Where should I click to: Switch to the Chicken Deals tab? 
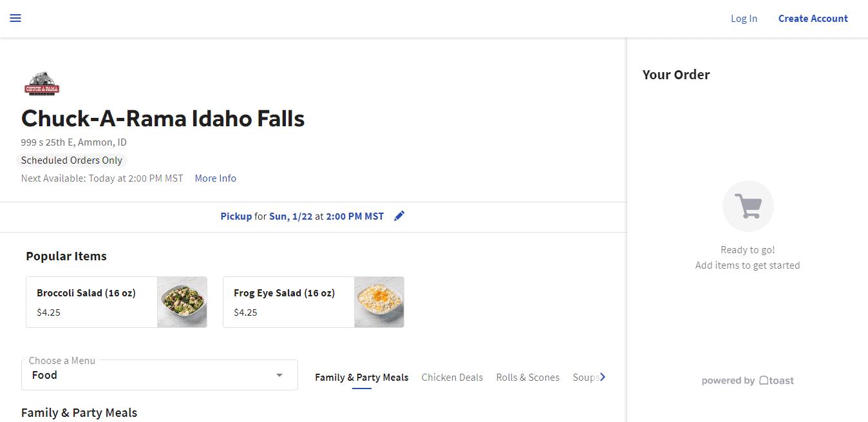(x=452, y=378)
